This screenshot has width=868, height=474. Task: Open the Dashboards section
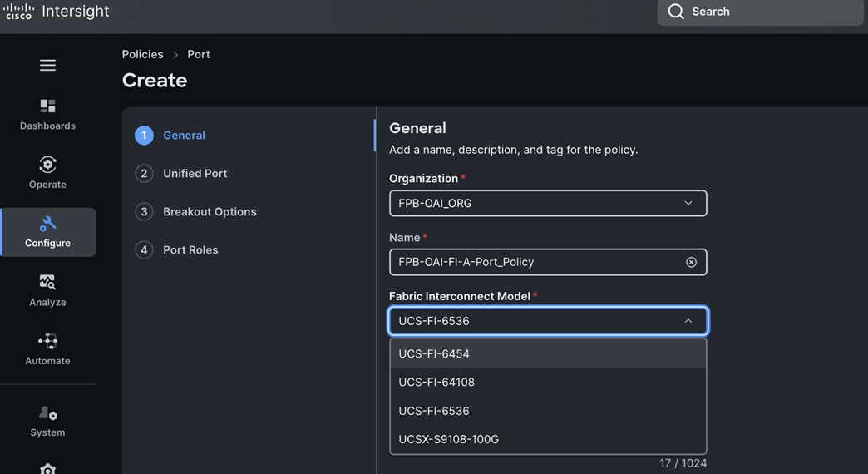pos(47,115)
